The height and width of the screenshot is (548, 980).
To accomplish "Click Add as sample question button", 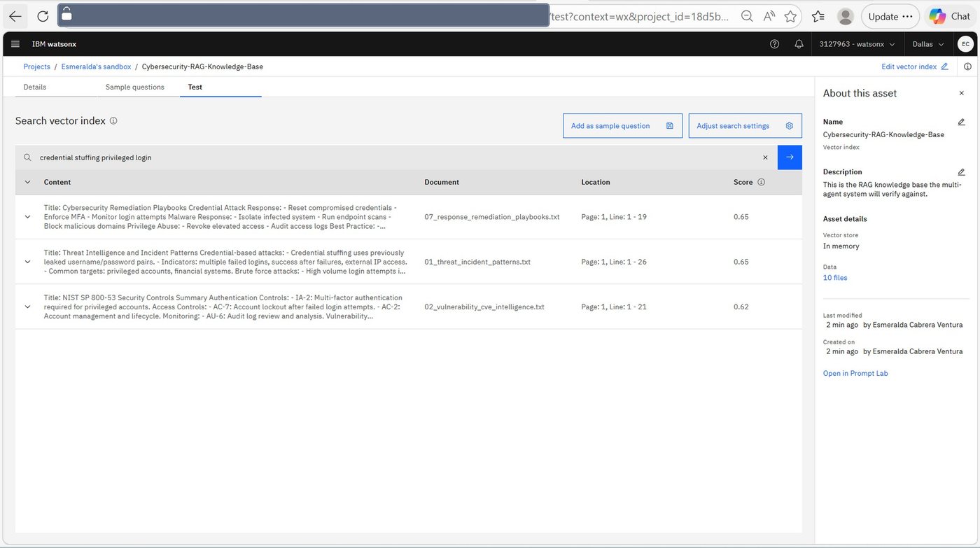I will (622, 126).
